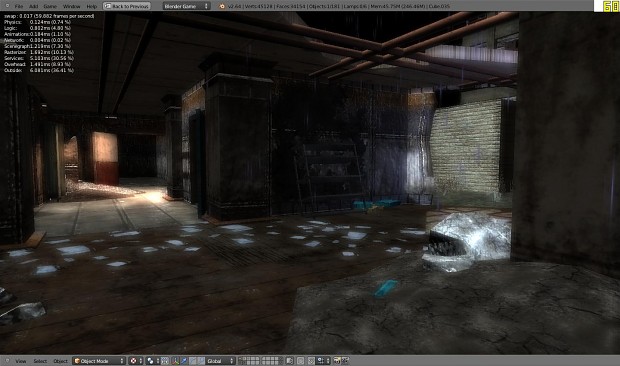Open the Window menu
This screenshot has width=620, height=366.
click(x=72, y=6)
